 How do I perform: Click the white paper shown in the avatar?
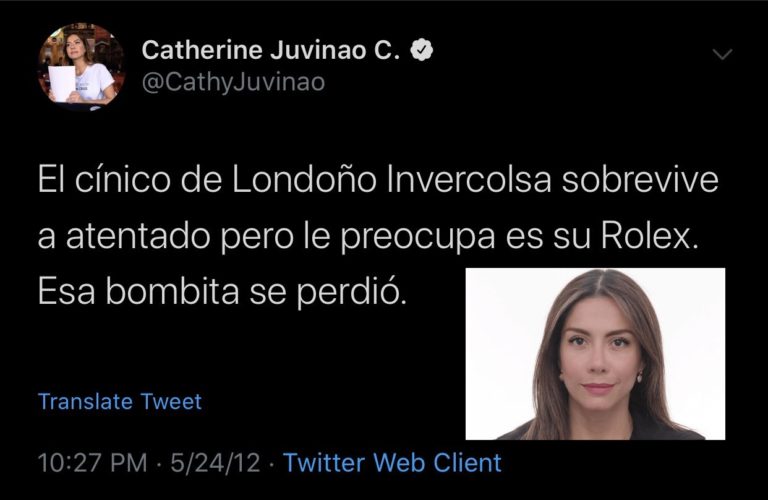(x=62, y=84)
